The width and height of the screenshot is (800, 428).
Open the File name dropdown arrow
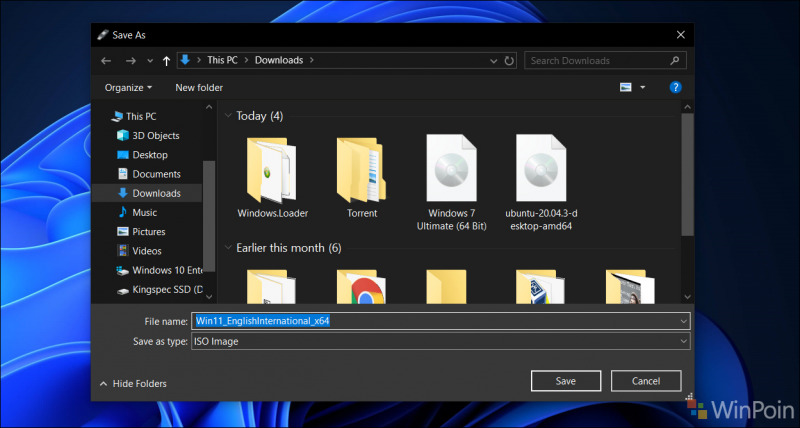[x=684, y=321]
